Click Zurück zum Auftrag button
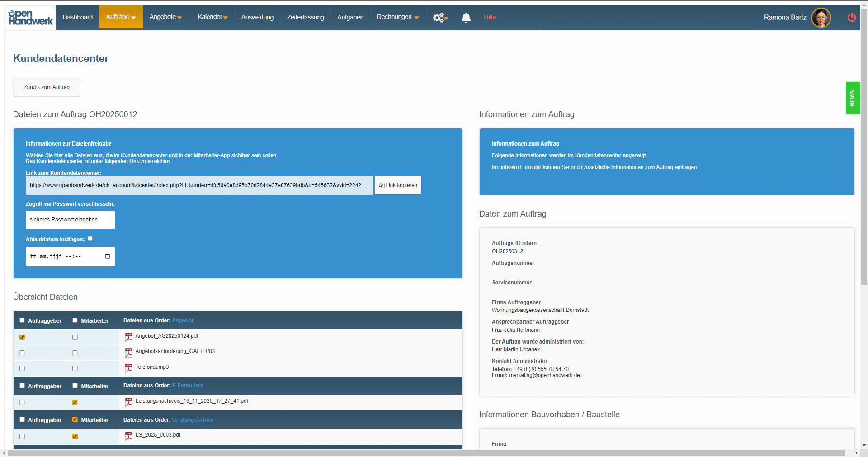Screen dimensions: 868x457 [x=47, y=87]
